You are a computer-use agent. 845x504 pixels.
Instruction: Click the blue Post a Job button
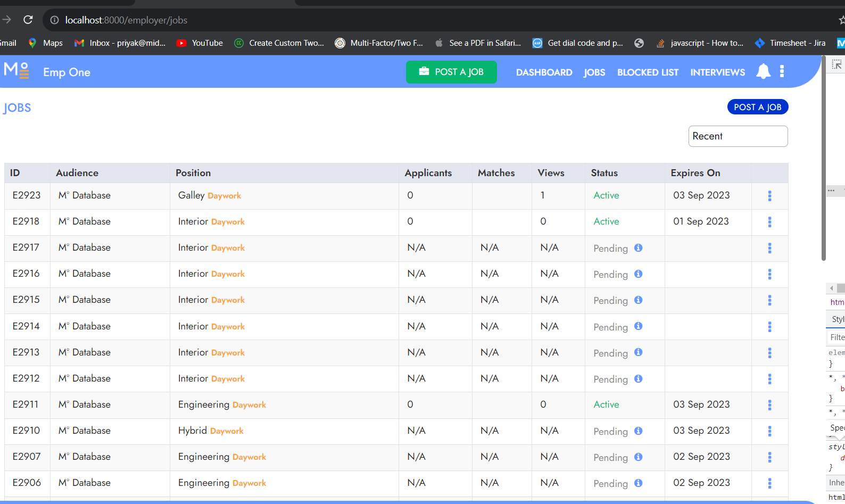pyautogui.click(x=757, y=107)
